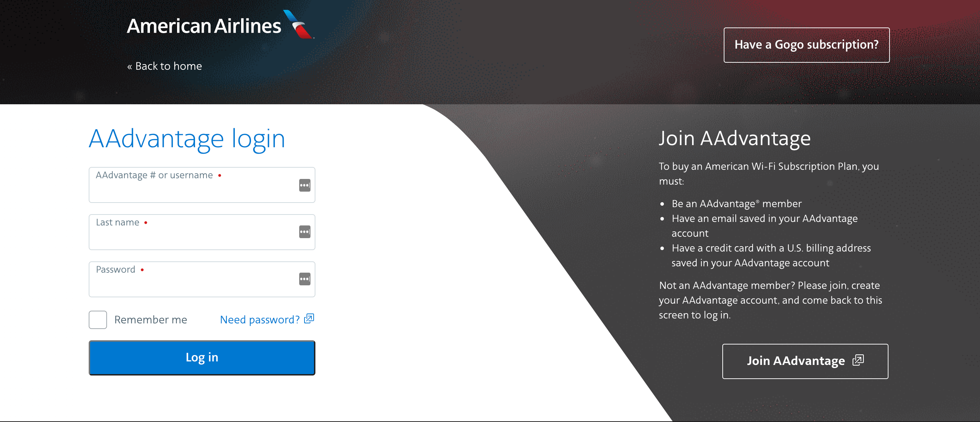This screenshot has height=422, width=980.
Task: Click the Need password external link icon
Action: click(x=309, y=319)
